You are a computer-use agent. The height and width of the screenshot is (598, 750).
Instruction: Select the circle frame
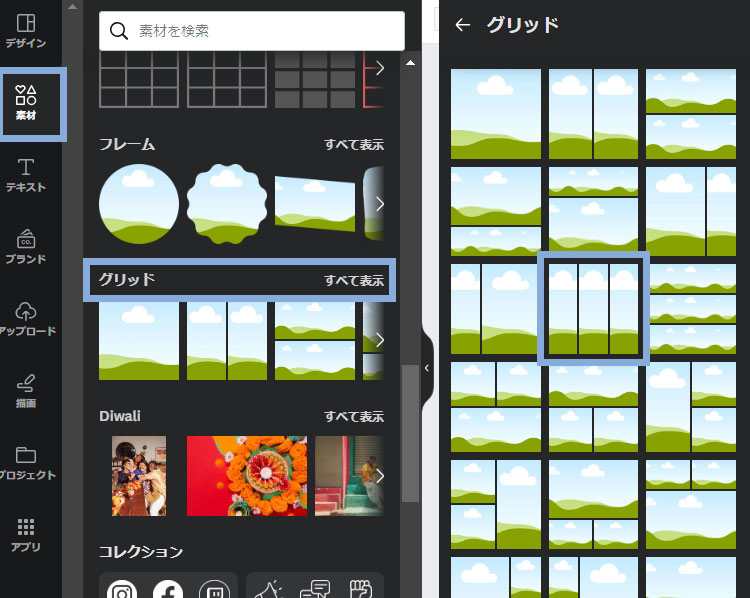pyautogui.click(x=139, y=204)
